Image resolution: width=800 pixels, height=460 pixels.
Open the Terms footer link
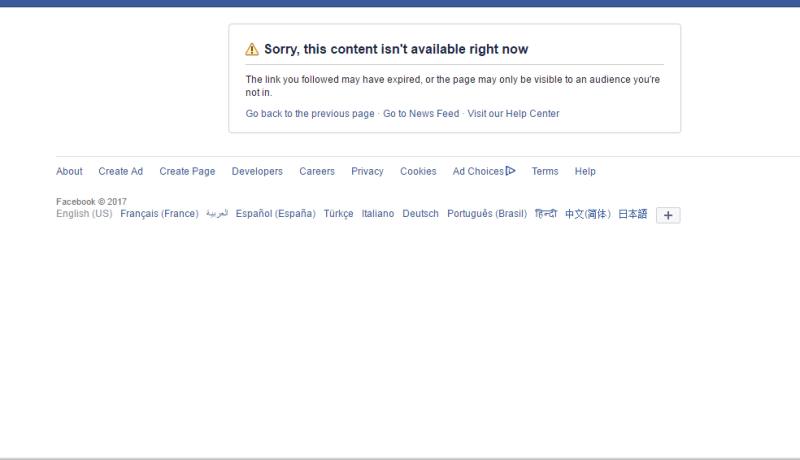545,171
